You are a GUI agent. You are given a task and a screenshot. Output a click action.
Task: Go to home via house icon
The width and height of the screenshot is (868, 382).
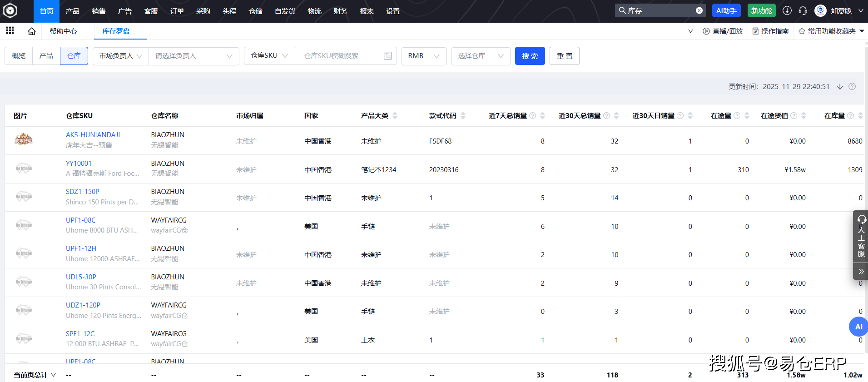click(31, 31)
